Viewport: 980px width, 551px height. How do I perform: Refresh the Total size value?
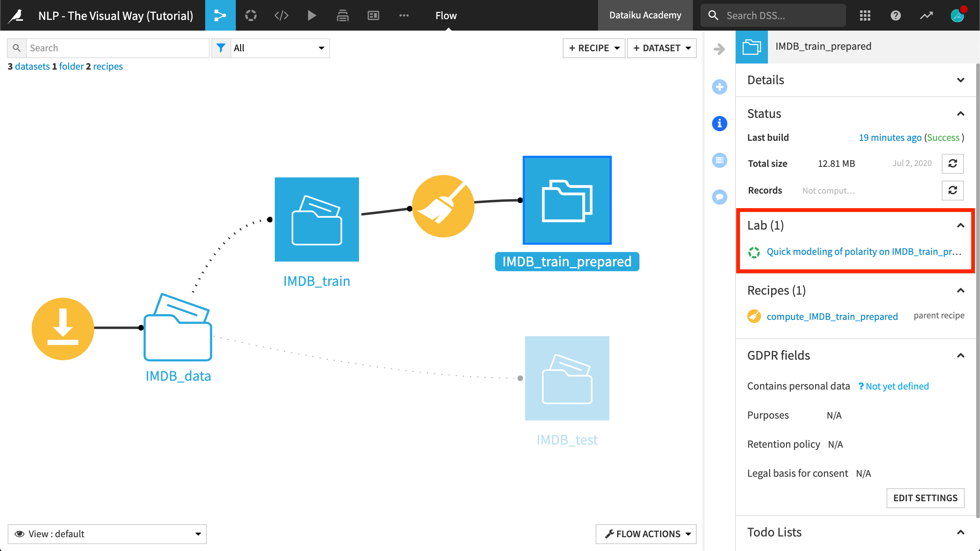[x=952, y=164]
